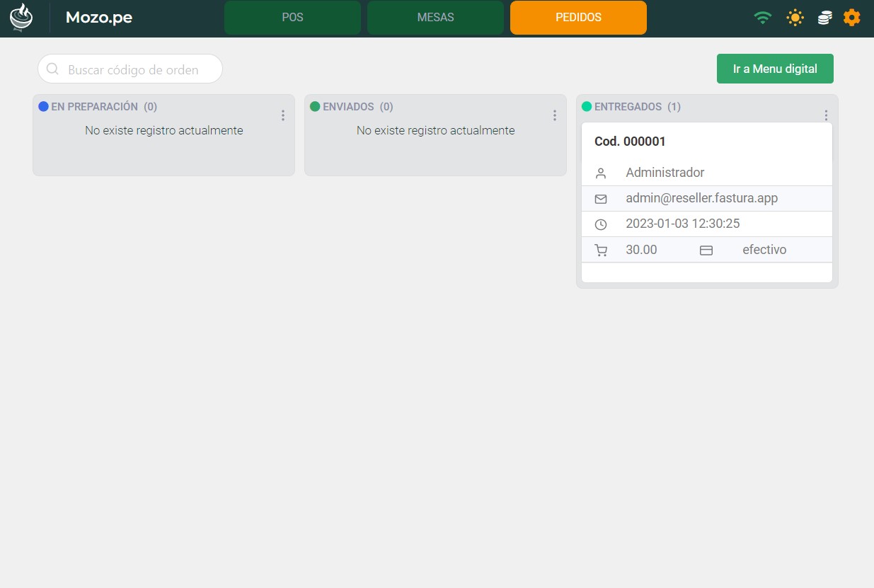Screen dimensions: 874x588
Task: Open the Enviados column options menu
Action: pyautogui.click(x=555, y=115)
